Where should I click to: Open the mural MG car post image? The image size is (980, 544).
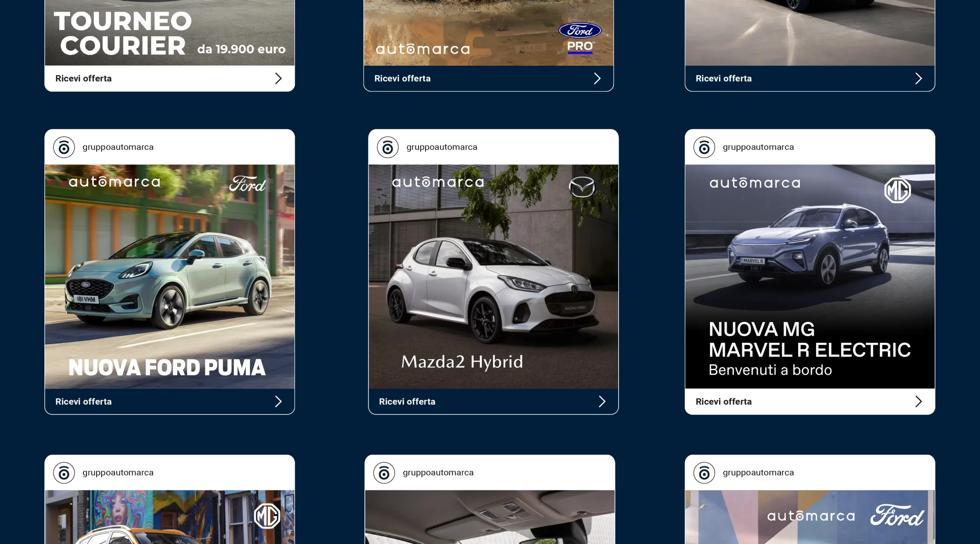point(170,517)
